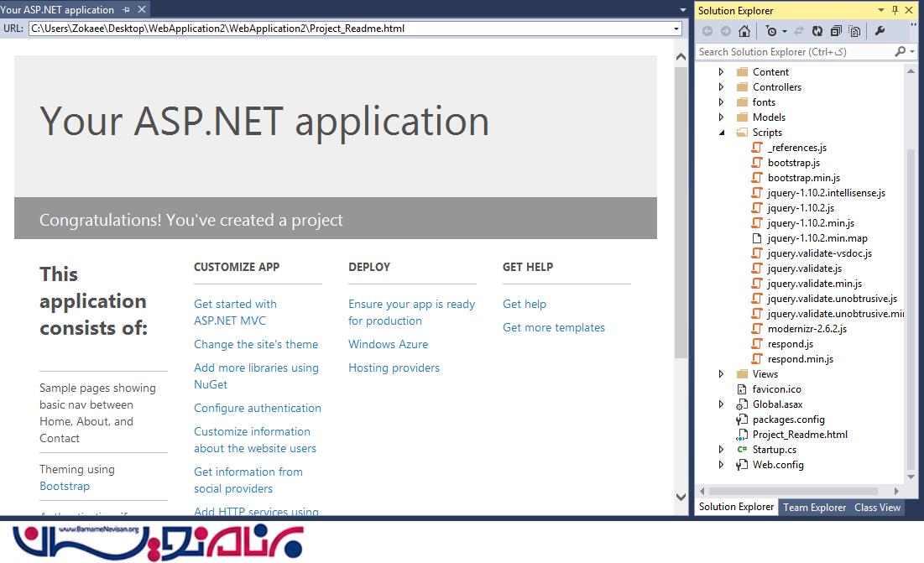Toggle auto-hide pin on Solution Explorer
Viewport: 924px width, 563px height.
(895, 10)
